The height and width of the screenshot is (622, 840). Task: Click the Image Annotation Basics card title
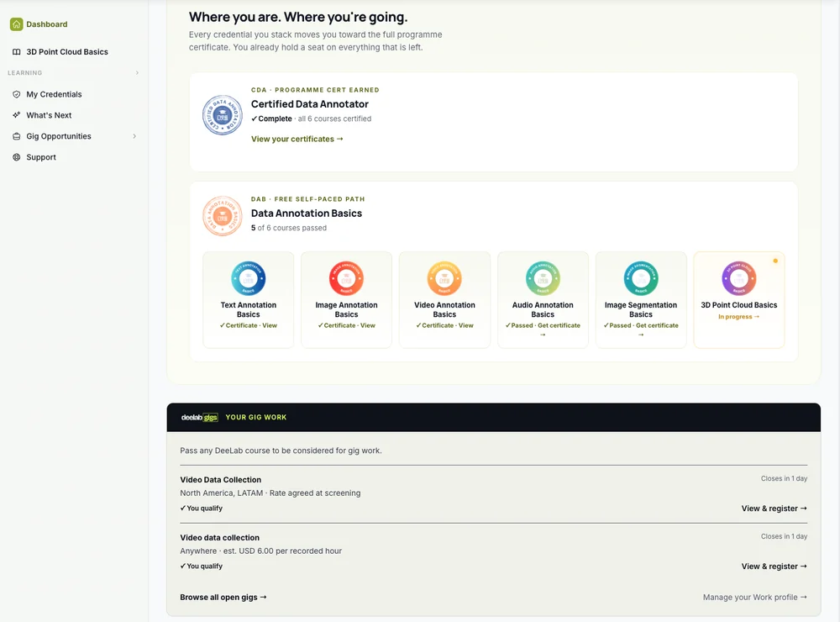(x=347, y=310)
